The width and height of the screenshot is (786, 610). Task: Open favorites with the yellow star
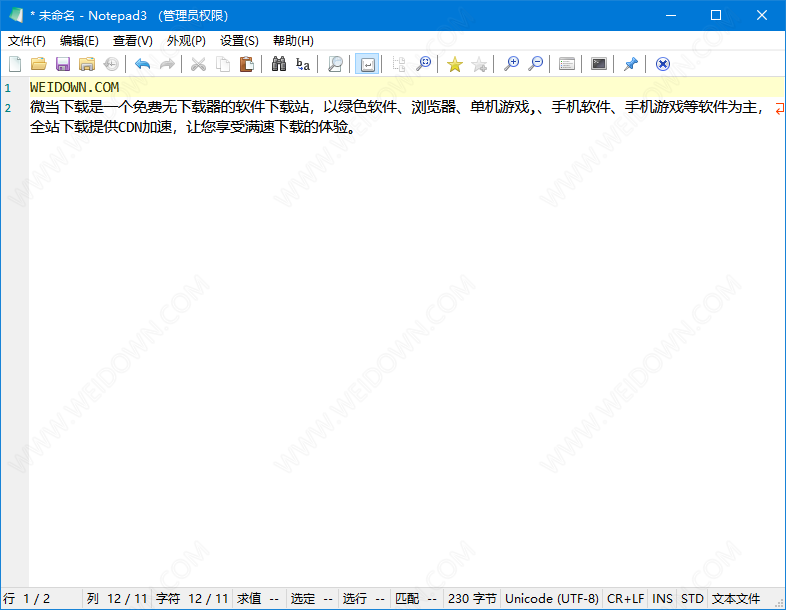coord(455,64)
